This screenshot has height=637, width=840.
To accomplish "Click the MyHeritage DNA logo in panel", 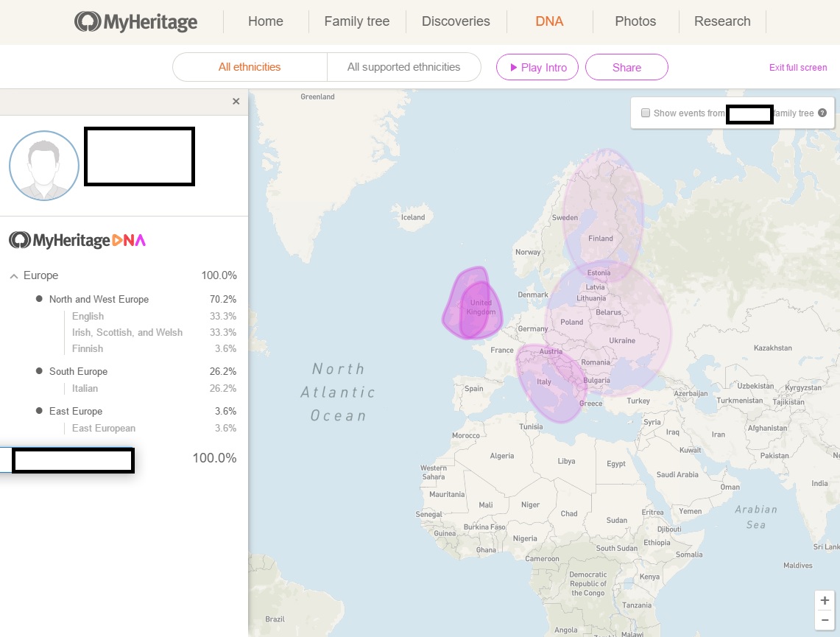I will pos(77,240).
